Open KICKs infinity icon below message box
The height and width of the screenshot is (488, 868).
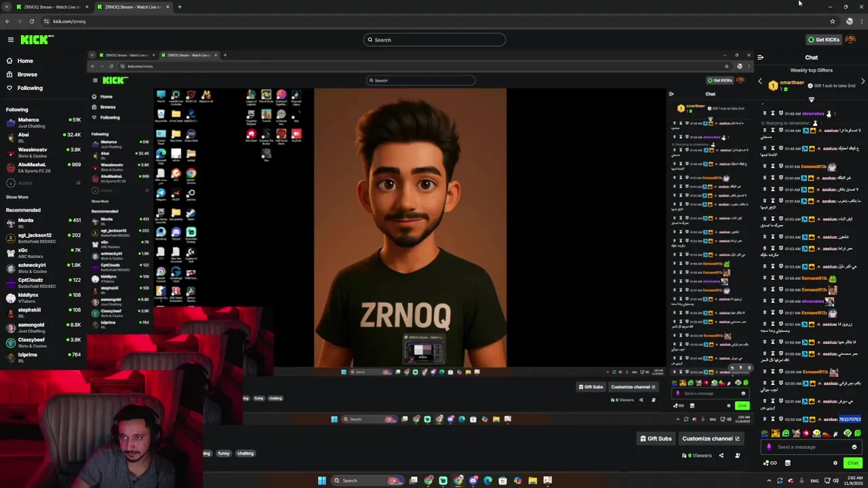pyautogui.click(x=770, y=463)
